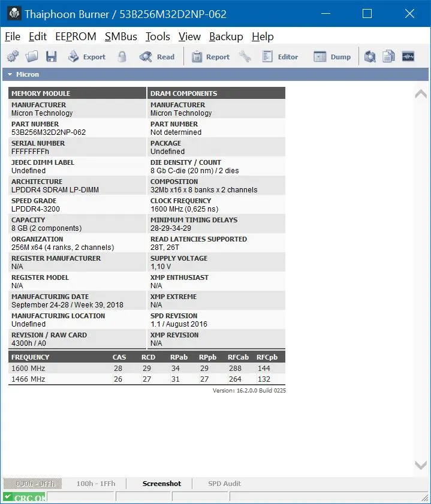Save dump with floppy disk icon
This screenshot has height=504, width=431.
point(51,57)
